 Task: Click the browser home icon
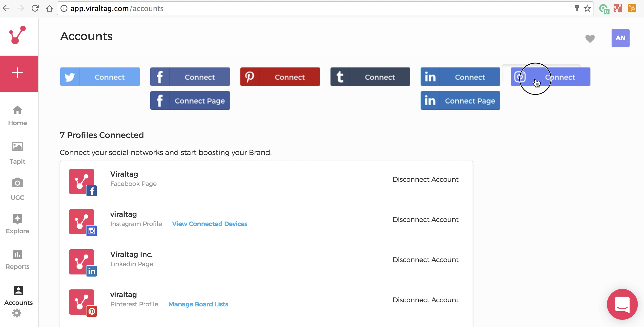point(49,8)
